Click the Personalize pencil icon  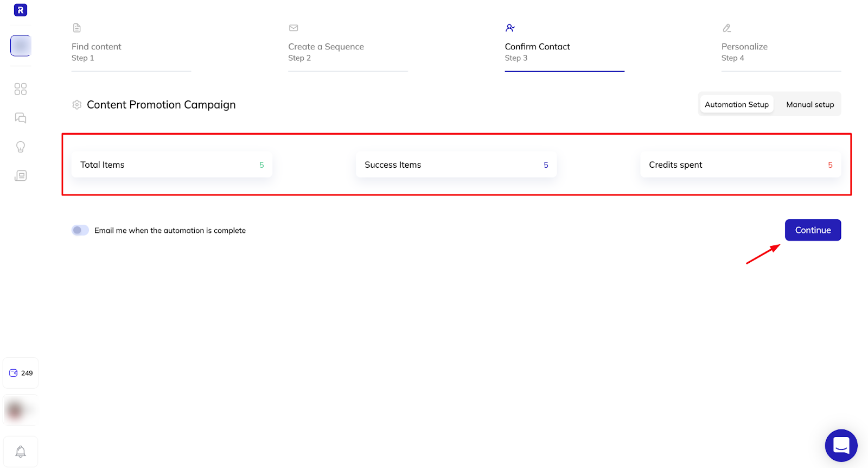[x=727, y=28]
